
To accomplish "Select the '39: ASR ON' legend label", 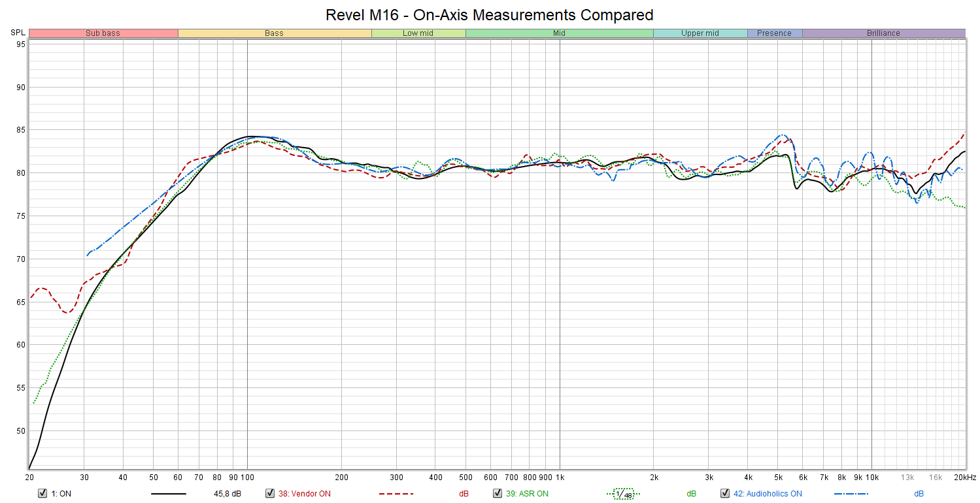I will point(527,494).
